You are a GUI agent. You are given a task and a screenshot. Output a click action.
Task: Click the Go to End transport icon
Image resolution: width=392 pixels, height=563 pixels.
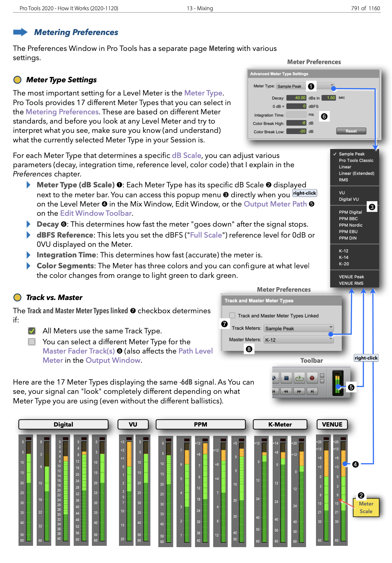pos(312,392)
